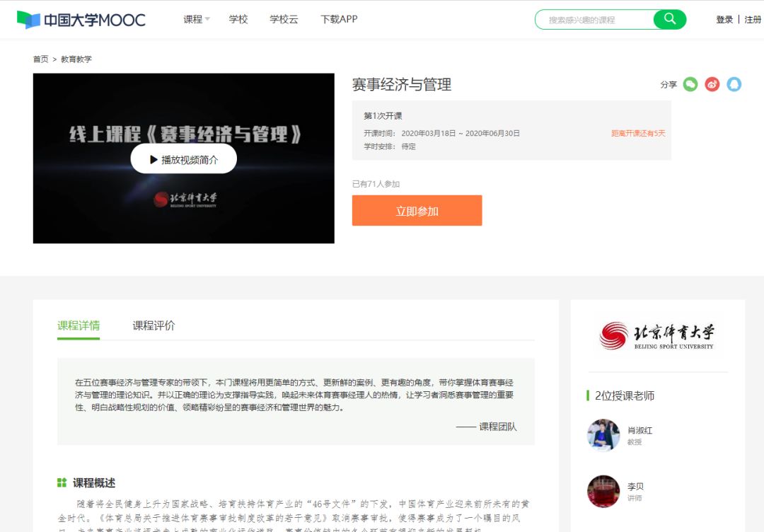Go to 下载APP page

[339, 20]
